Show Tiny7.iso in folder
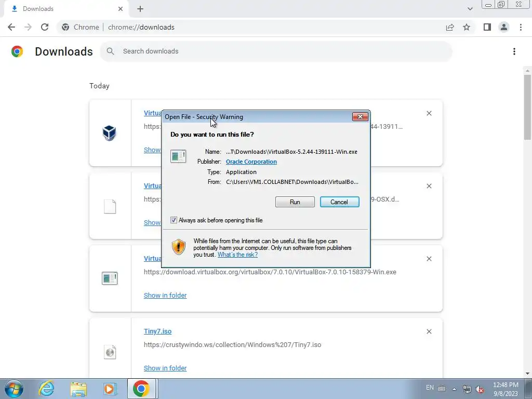Screen dimensions: 532x399 point(165,368)
